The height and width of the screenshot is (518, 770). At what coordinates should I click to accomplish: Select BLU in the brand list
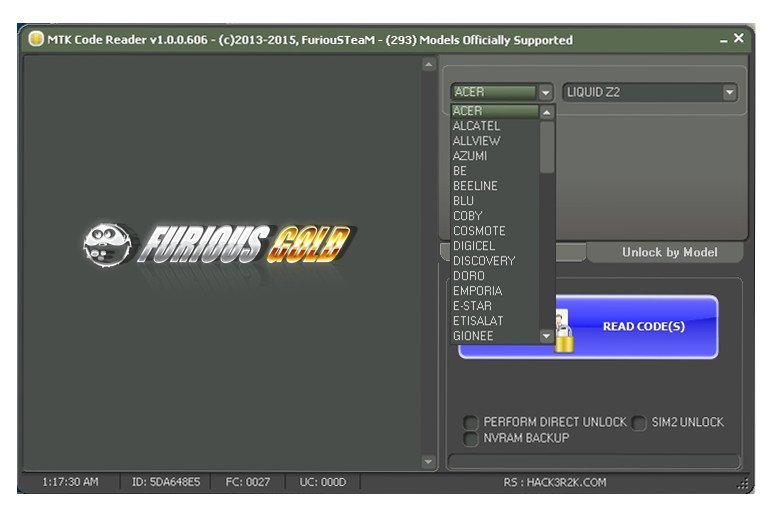[x=495, y=201]
